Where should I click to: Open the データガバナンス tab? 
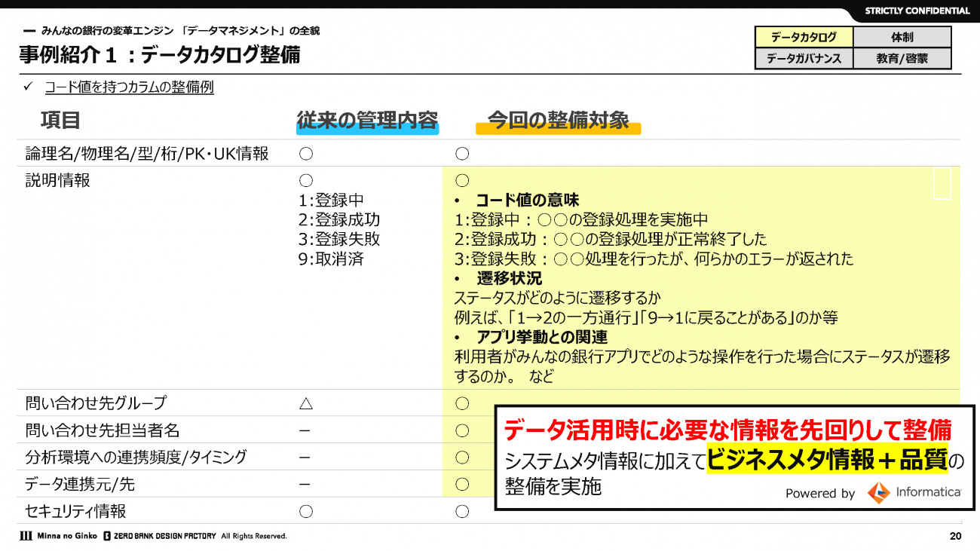[804, 58]
